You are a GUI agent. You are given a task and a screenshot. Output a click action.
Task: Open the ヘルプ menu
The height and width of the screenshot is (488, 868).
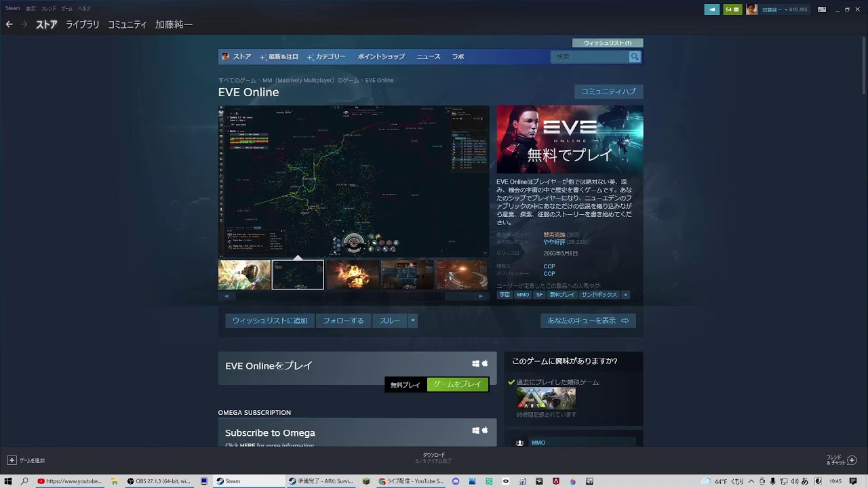coord(84,8)
